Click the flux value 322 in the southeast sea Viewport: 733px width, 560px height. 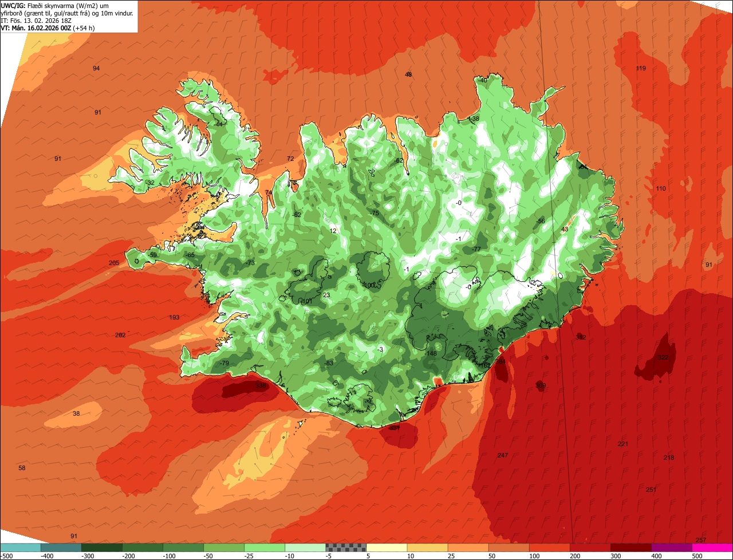(663, 357)
